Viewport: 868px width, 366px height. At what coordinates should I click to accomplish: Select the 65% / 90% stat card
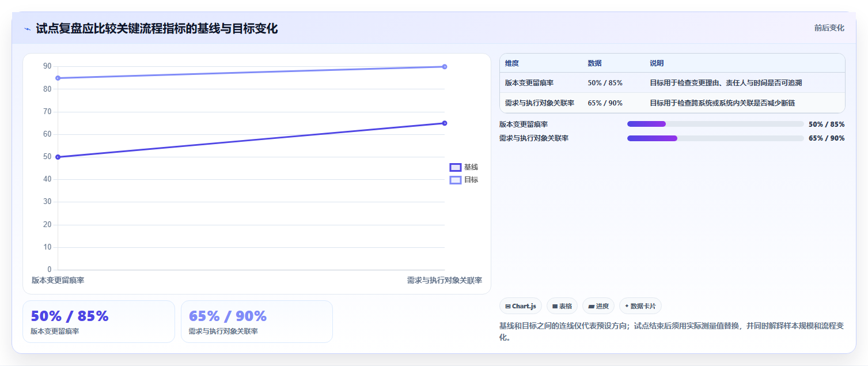tap(257, 322)
